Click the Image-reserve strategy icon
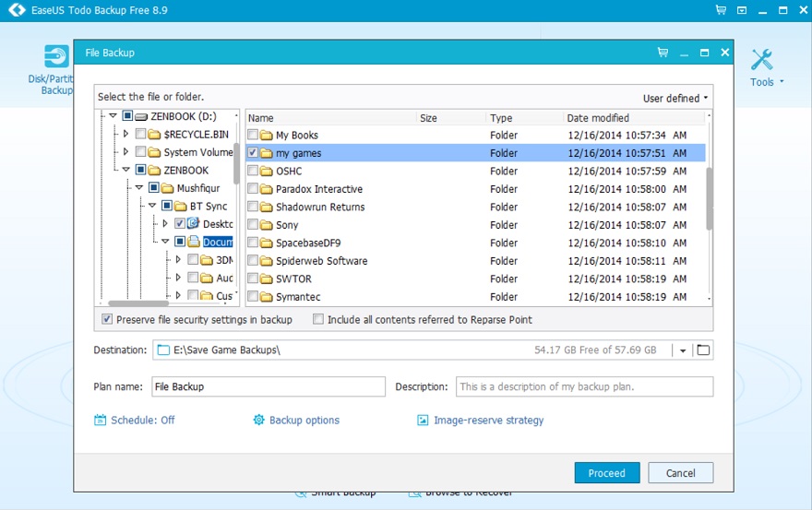The height and width of the screenshot is (510, 812). (424, 421)
